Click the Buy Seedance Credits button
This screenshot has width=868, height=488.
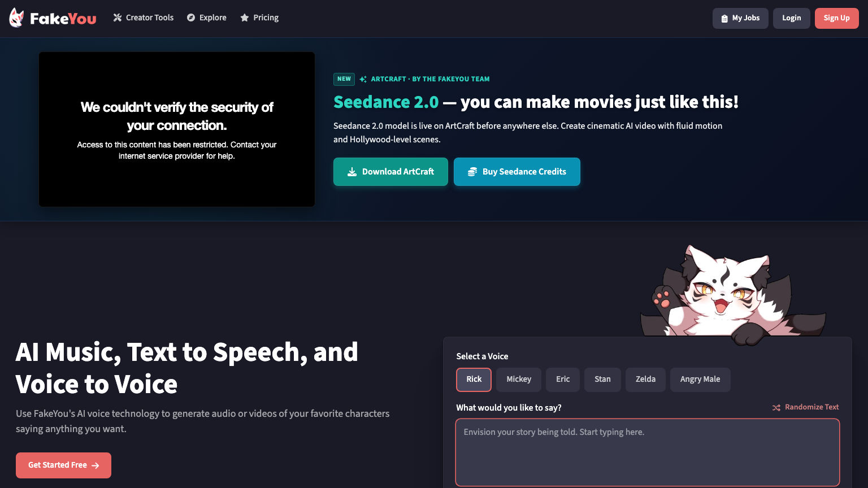click(517, 172)
